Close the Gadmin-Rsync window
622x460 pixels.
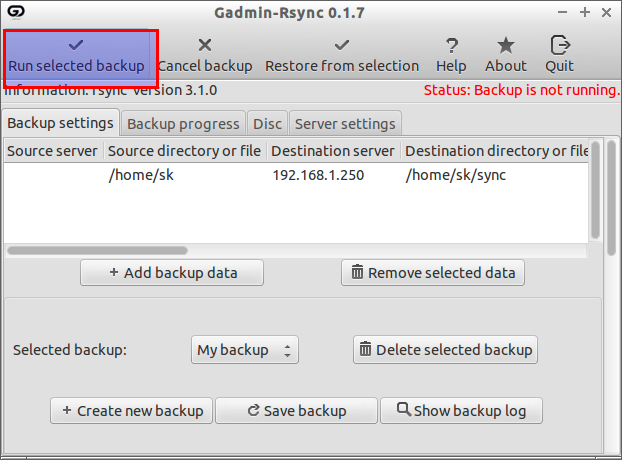(606, 13)
